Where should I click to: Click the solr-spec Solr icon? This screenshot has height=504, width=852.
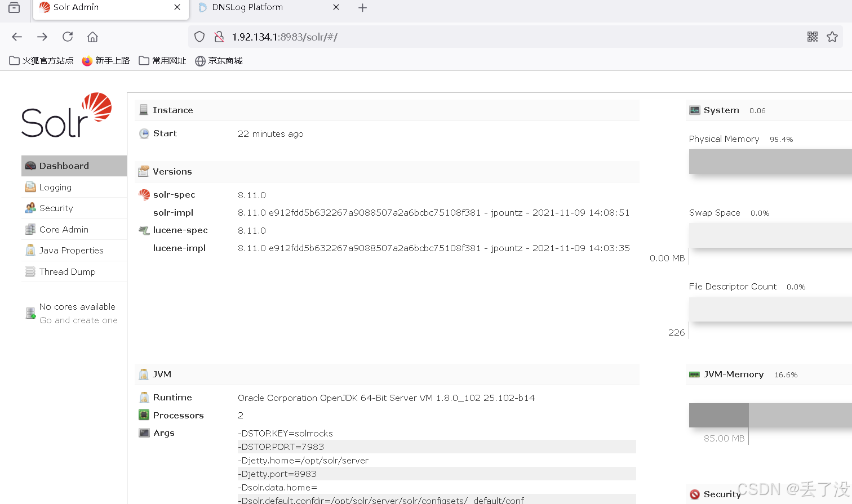point(144,195)
